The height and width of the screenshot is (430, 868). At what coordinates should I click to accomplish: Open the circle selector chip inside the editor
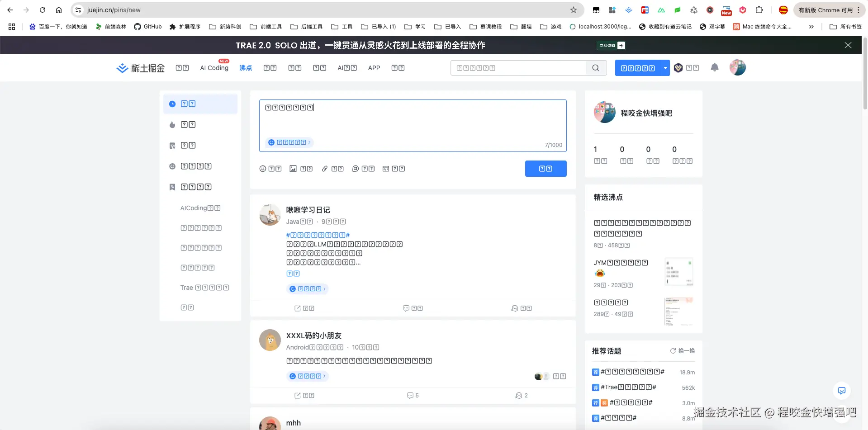pos(289,142)
